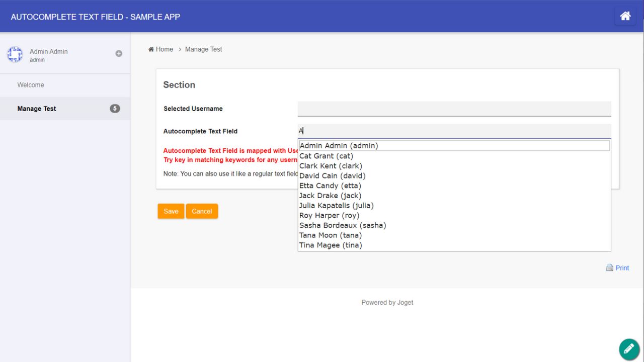This screenshot has width=644, height=362.
Task: Click the Cancel button
Action: pyautogui.click(x=202, y=211)
